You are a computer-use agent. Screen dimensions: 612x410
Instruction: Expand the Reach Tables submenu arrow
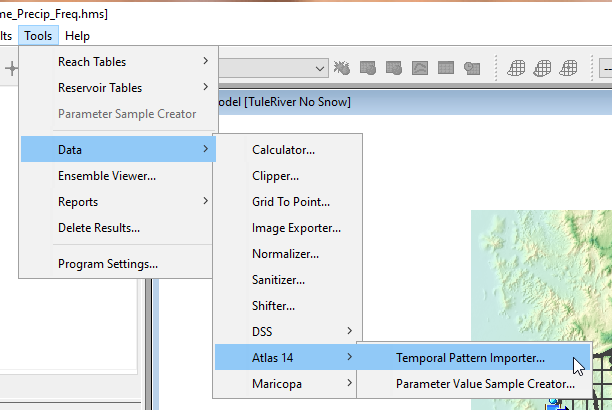pos(206,61)
